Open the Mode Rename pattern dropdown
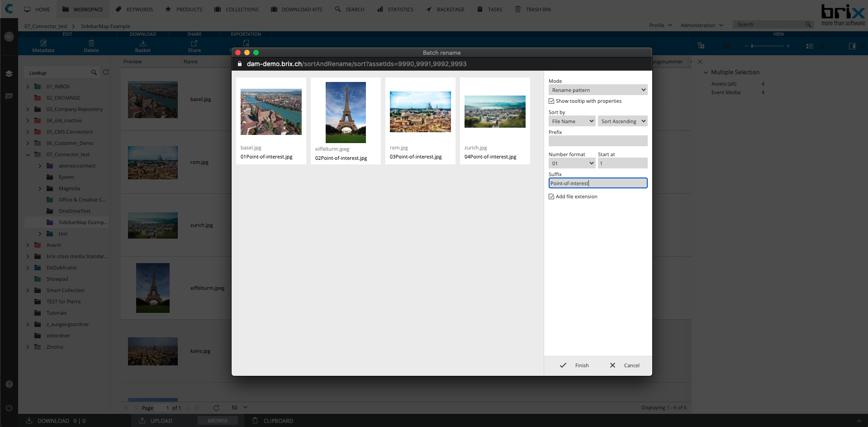The image size is (868, 427). click(x=598, y=90)
